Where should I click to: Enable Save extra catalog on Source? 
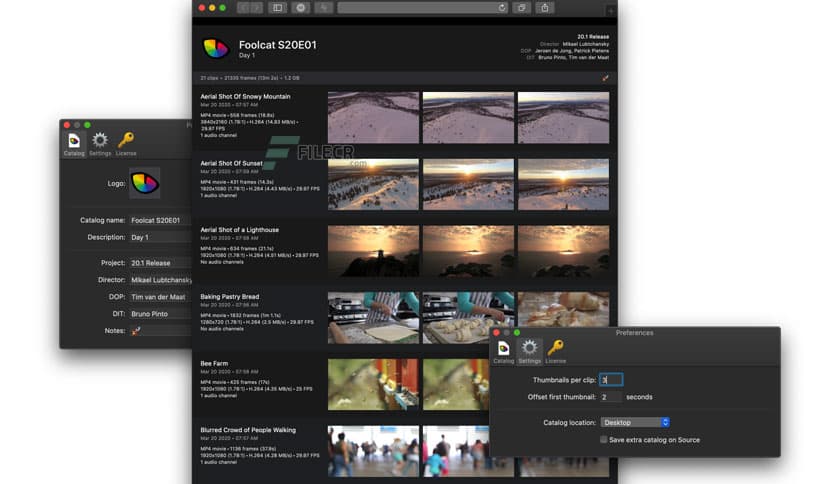[604, 440]
